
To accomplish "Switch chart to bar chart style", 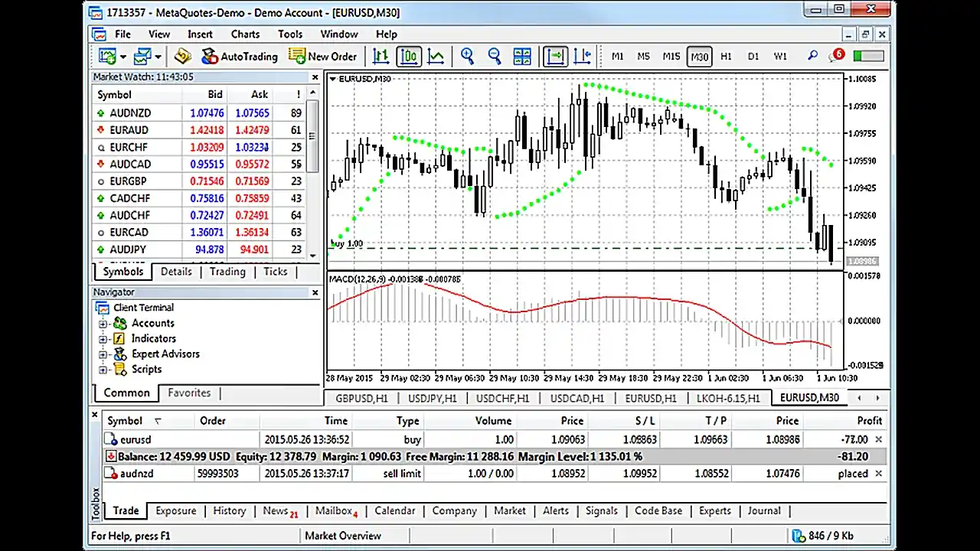I will pos(381,56).
